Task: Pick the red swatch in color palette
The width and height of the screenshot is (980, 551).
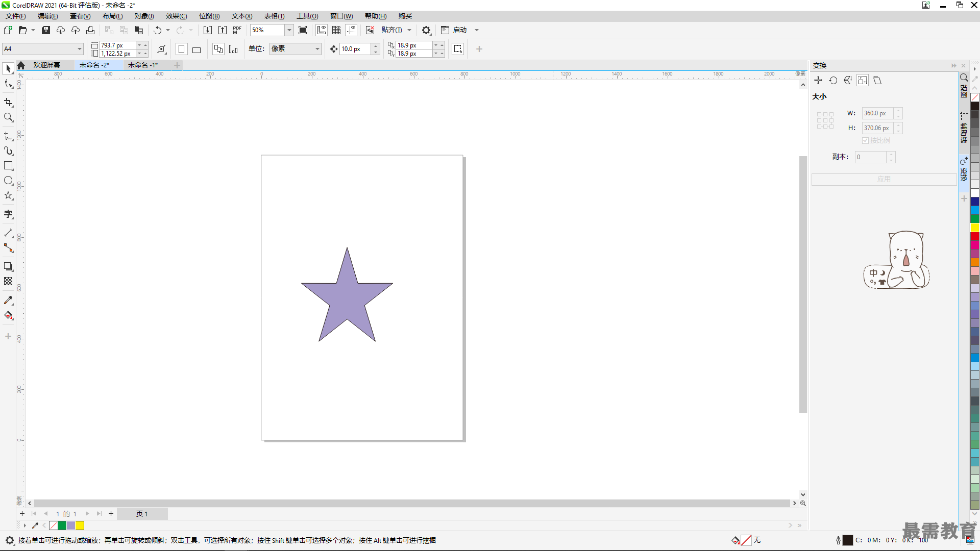Action: click(x=975, y=236)
